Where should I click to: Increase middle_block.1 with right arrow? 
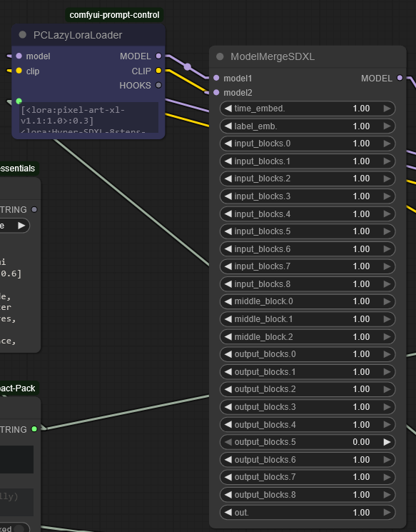[x=387, y=319]
